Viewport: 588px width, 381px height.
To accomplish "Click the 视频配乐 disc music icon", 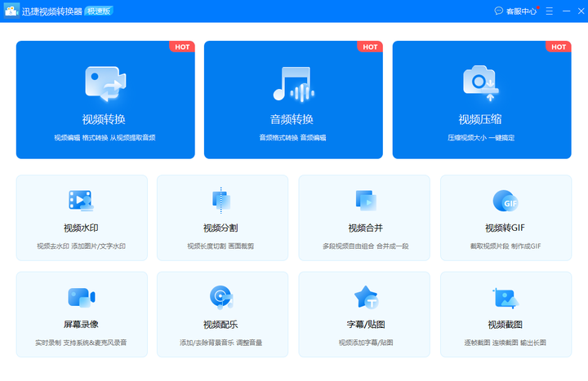I will [x=221, y=297].
